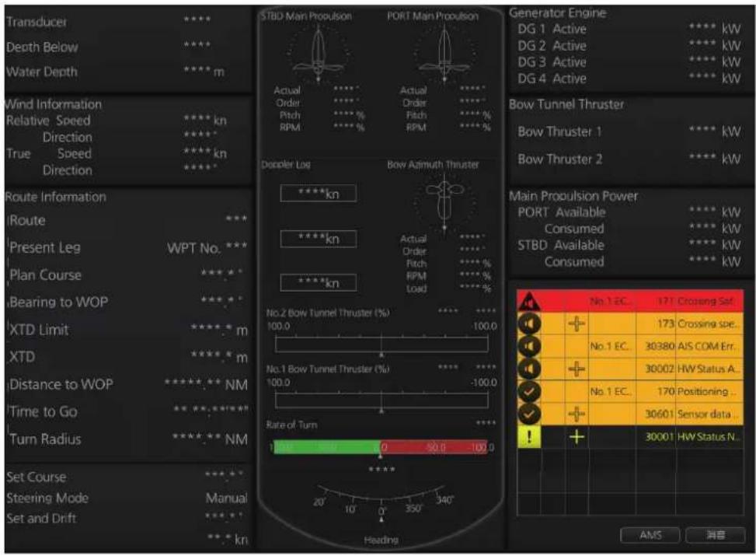Click the 'Set Course' row
The width and height of the screenshot is (756, 556).
[x=127, y=477]
